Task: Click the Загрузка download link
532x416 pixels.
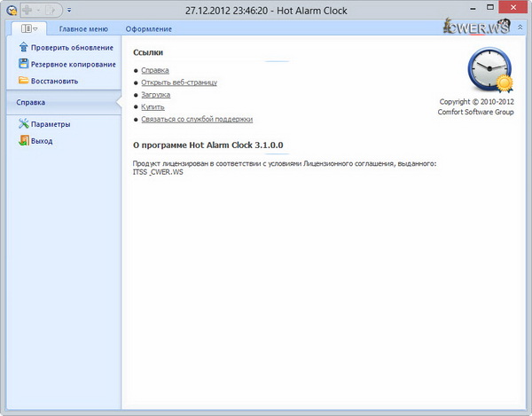Action: point(156,94)
